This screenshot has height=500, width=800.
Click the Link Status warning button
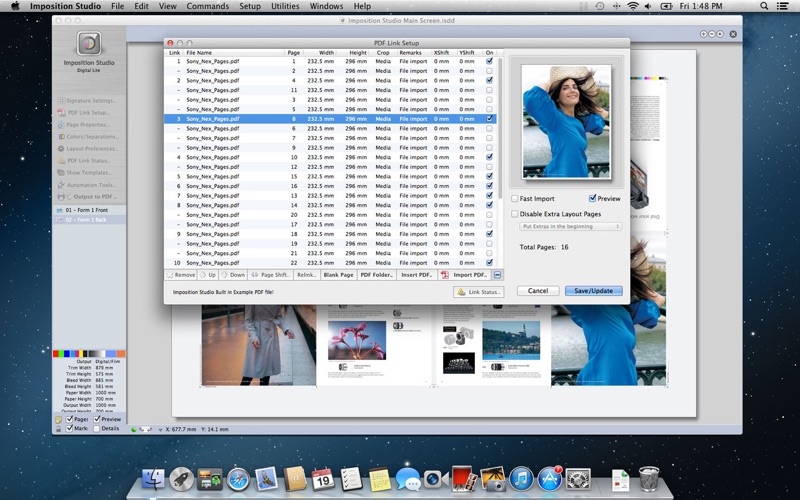tap(477, 291)
